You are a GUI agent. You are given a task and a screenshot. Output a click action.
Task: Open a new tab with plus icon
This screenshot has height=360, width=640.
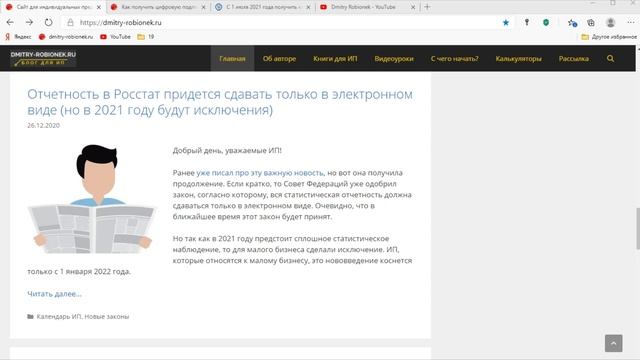click(x=427, y=7)
